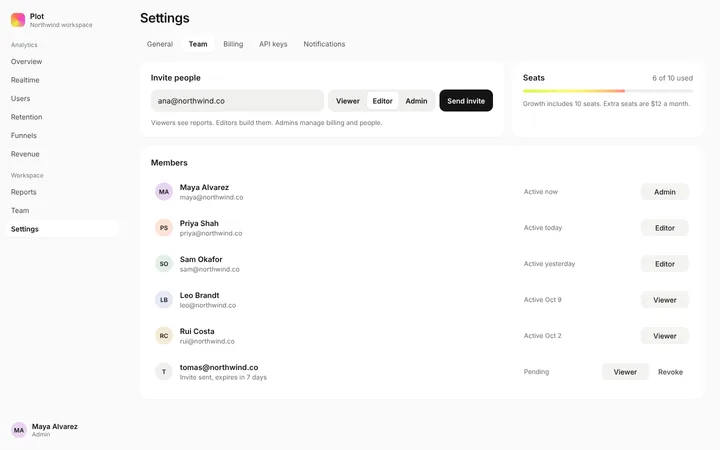Screen dimensions: 720x450
Task: Open the Viewer role dropdown for tomas invite
Action: (x=625, y=372)
